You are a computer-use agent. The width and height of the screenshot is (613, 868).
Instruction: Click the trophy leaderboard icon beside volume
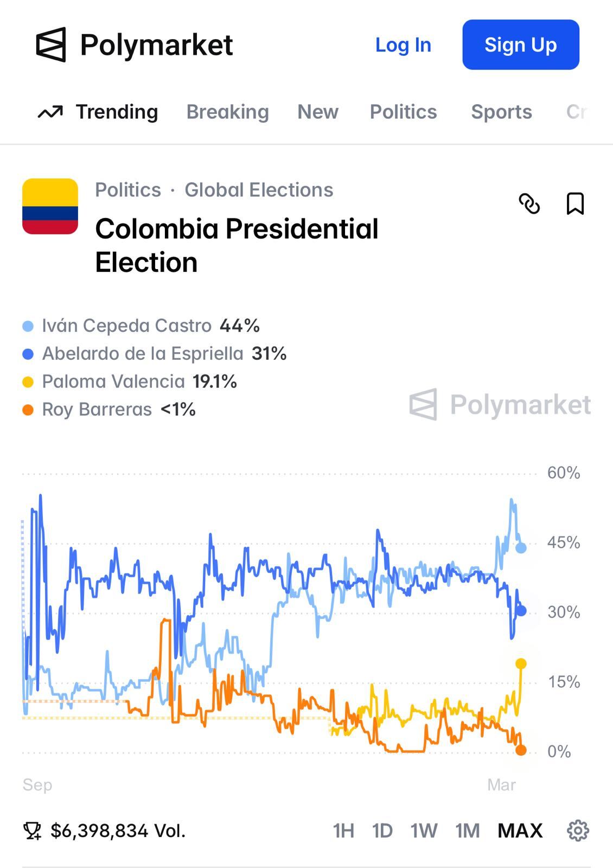coord(33,830)
